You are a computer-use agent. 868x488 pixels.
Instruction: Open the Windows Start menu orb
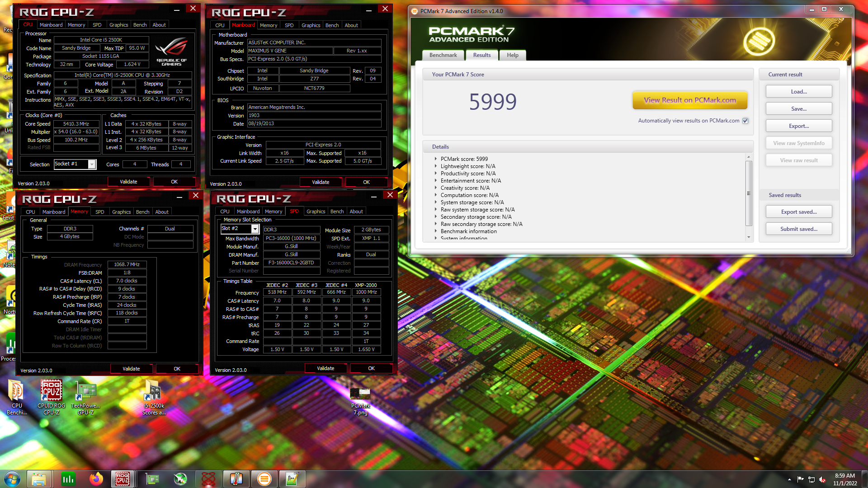coord(12,479)
